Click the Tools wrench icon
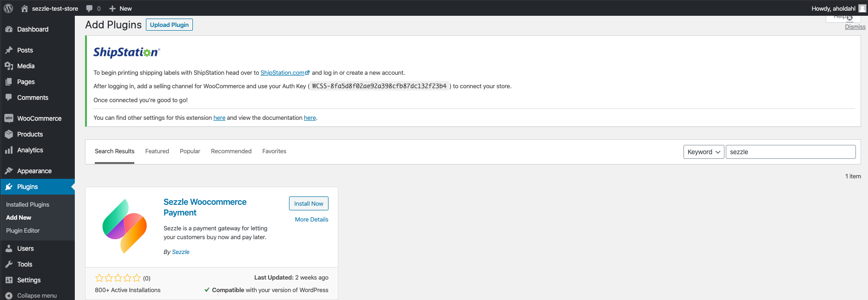The width and height of the screenshot is (868, 300). pos(9,264)
